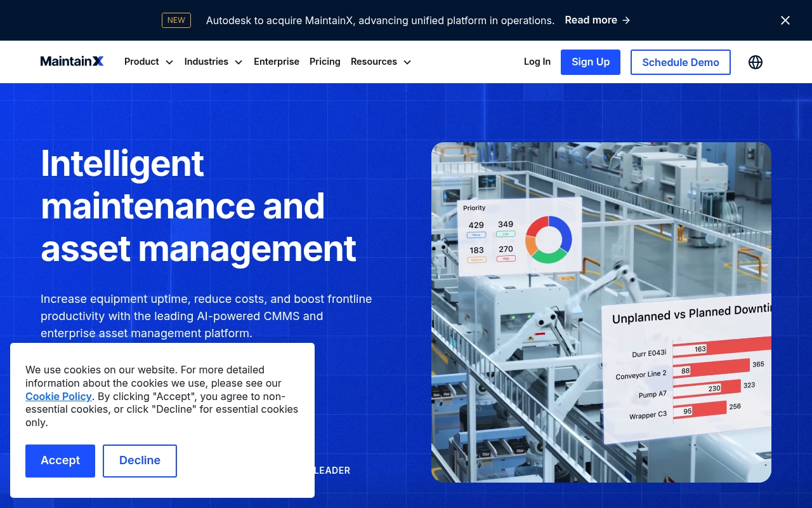
Task: Click the NEW badge in banner
Action: (x=176, y=20)
